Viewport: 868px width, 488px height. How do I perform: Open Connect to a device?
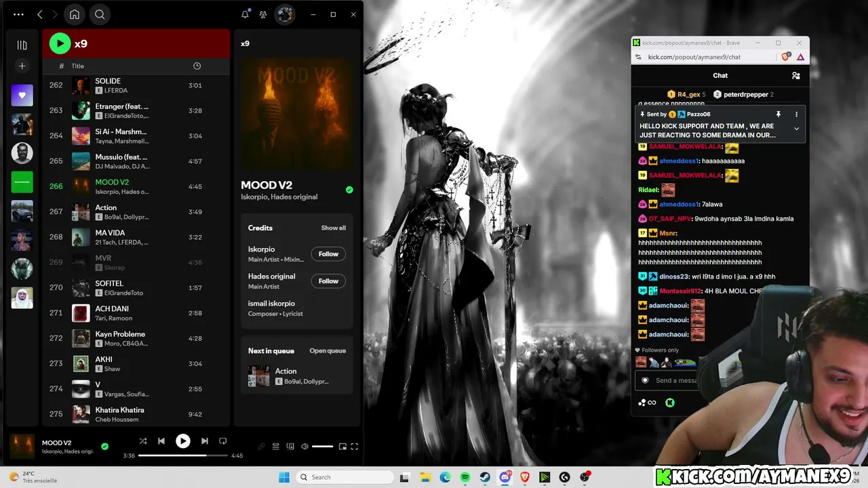click(290, 447)
